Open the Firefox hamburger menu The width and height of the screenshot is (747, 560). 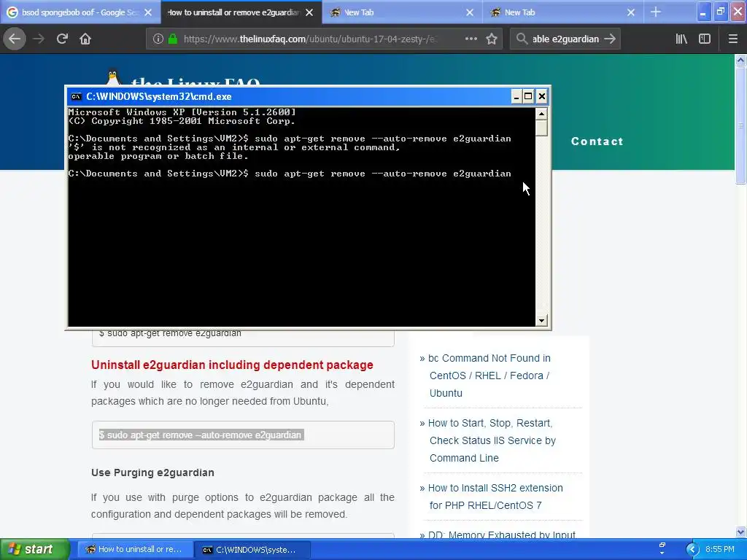733,39
